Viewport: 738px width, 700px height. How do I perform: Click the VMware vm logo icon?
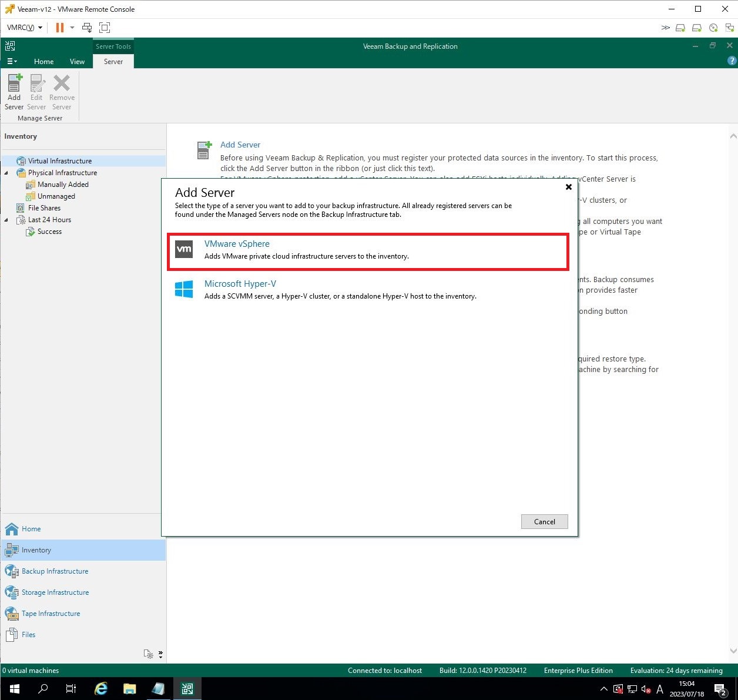tap(184, 249)
